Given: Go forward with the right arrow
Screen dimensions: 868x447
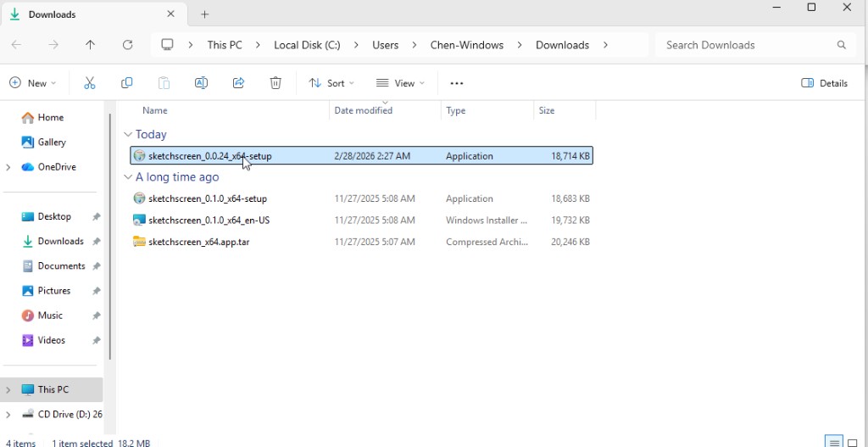Looking at the screenshot, I should [53, 45].
